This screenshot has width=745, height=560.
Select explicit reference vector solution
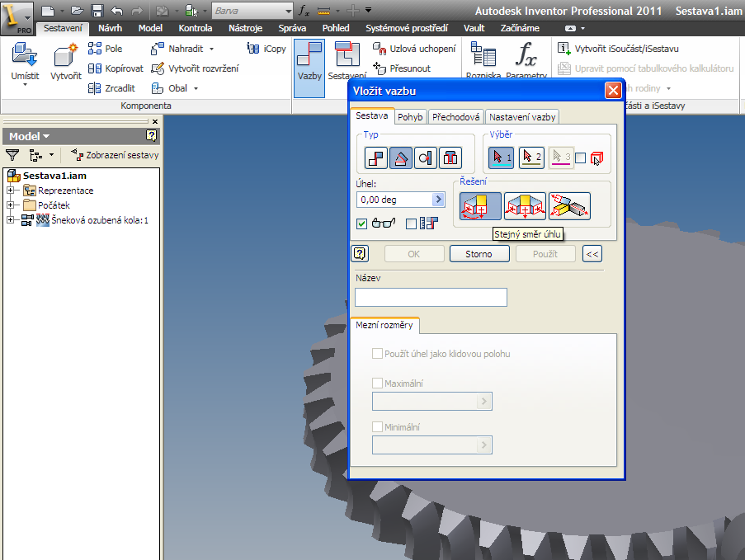click(569, 206)
